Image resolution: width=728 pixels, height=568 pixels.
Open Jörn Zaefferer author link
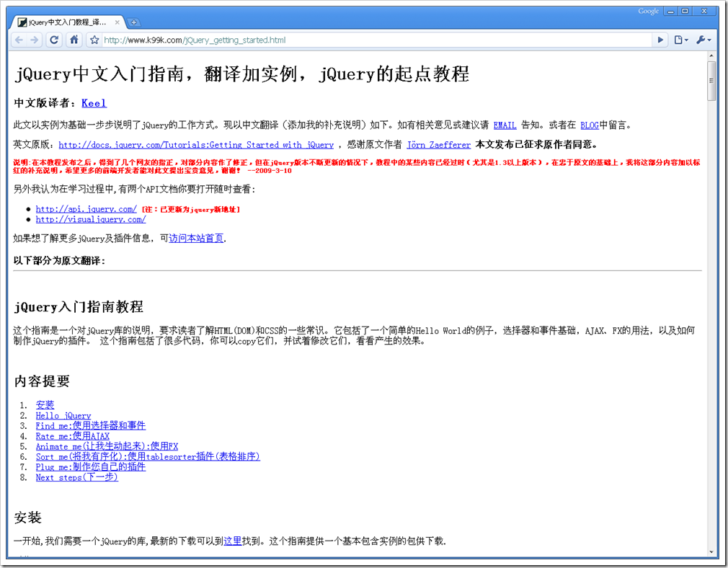pyautogui.click(x=439, y=145)
